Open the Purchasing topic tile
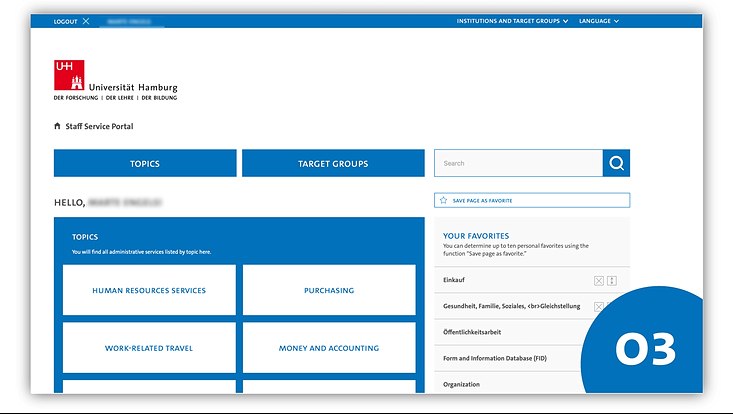 tap(329, 290)
